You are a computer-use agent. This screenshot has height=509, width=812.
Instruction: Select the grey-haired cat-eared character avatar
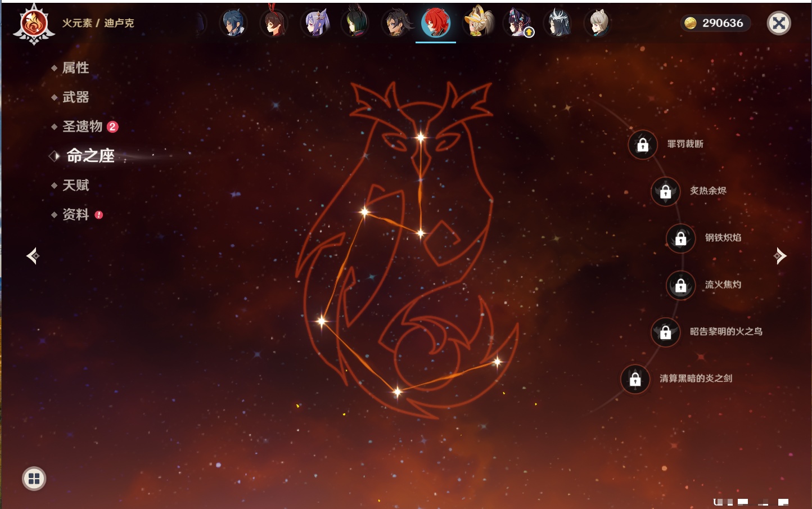pos(598,24)
